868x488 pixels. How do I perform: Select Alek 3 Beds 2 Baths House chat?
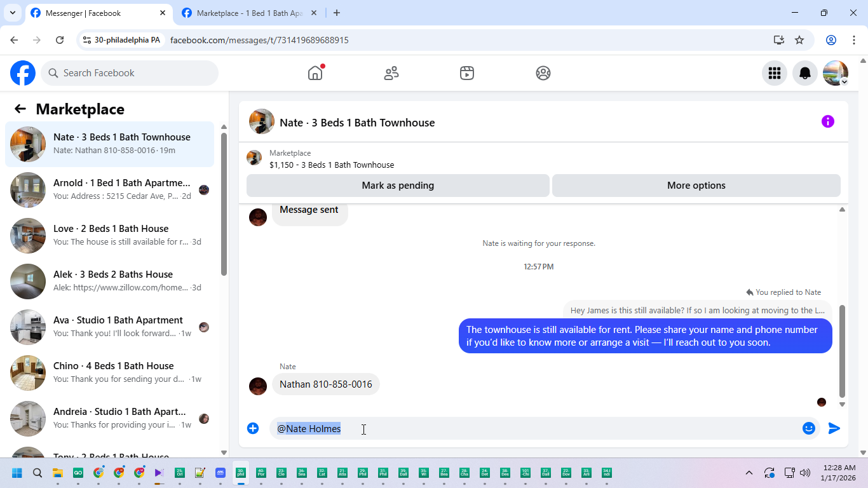click(x=110, y=281)
